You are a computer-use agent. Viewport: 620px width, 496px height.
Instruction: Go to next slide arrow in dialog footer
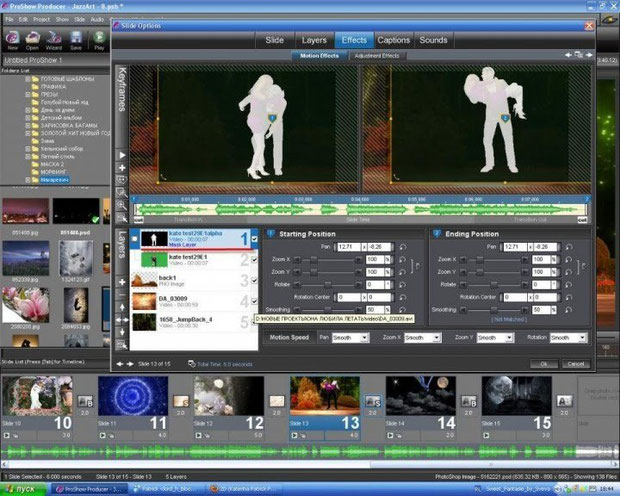(x=130, y=364)
